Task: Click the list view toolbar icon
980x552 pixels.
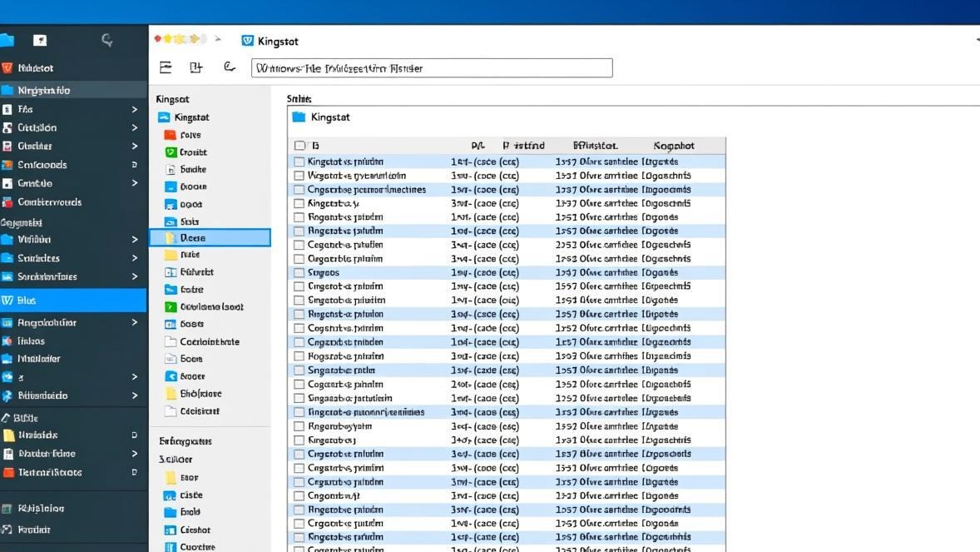Action: coord(166,67)
